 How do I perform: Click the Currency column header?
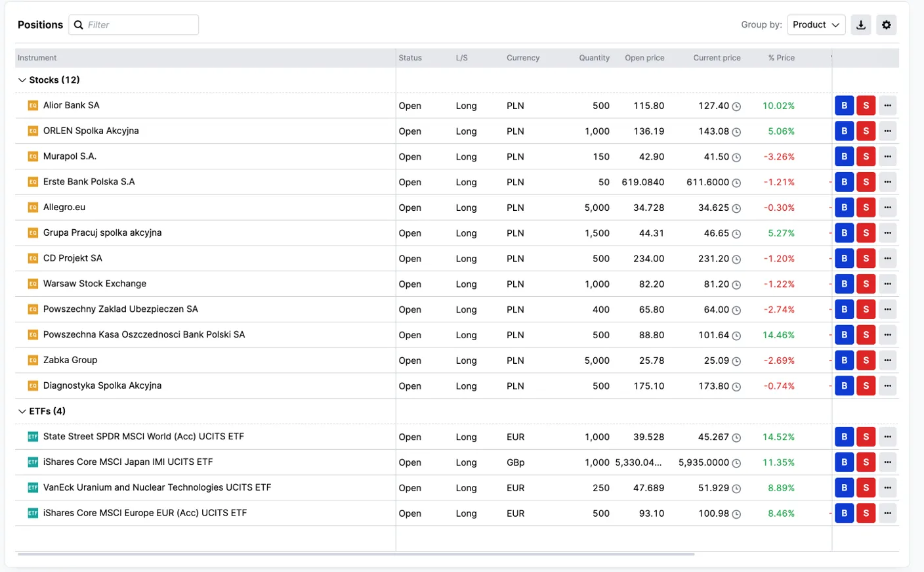(x=523, y=58)
